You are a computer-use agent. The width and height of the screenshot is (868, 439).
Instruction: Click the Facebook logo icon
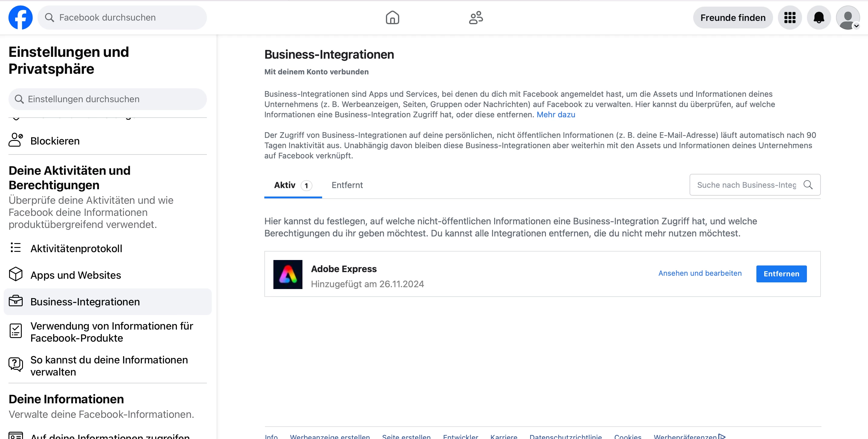tap(21, 18)
